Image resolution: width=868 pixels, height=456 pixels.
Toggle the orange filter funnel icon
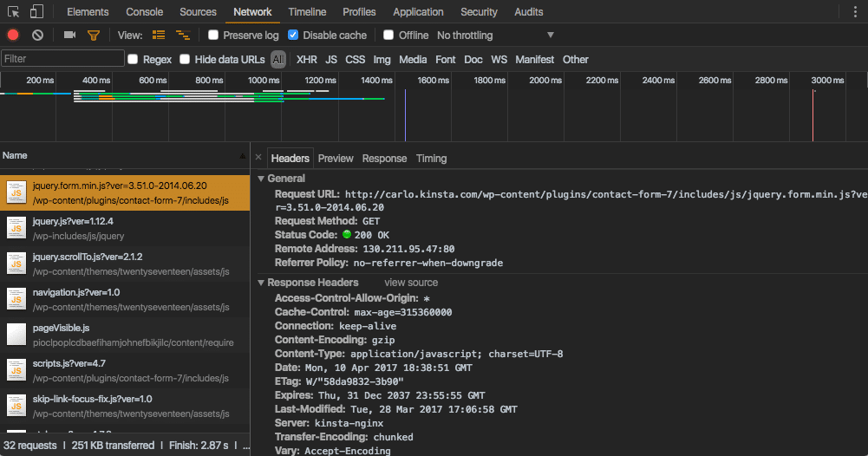(94, 36)
